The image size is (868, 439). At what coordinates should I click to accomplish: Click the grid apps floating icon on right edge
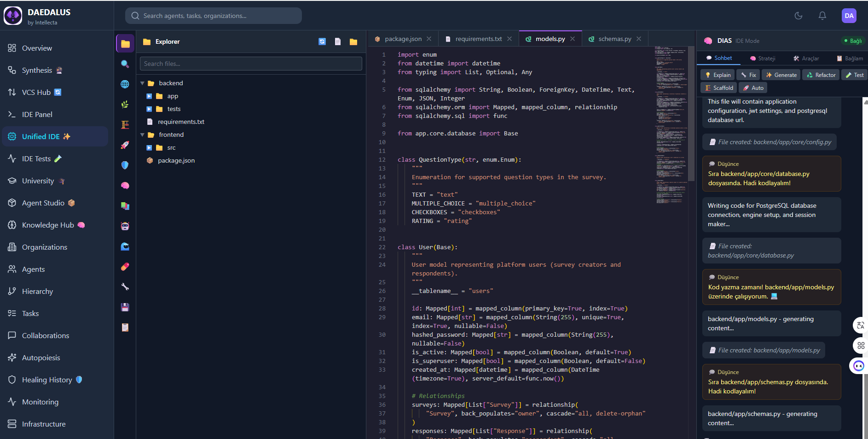860,345
